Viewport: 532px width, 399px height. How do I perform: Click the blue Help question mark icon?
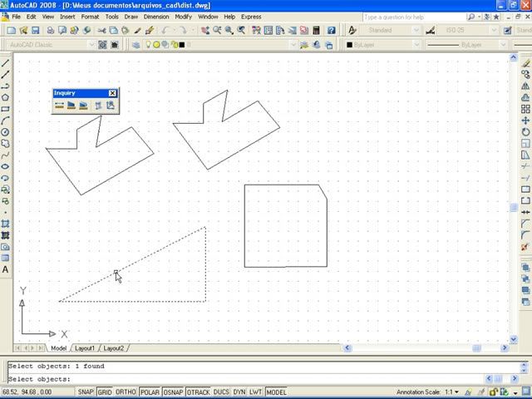(331, 31)
